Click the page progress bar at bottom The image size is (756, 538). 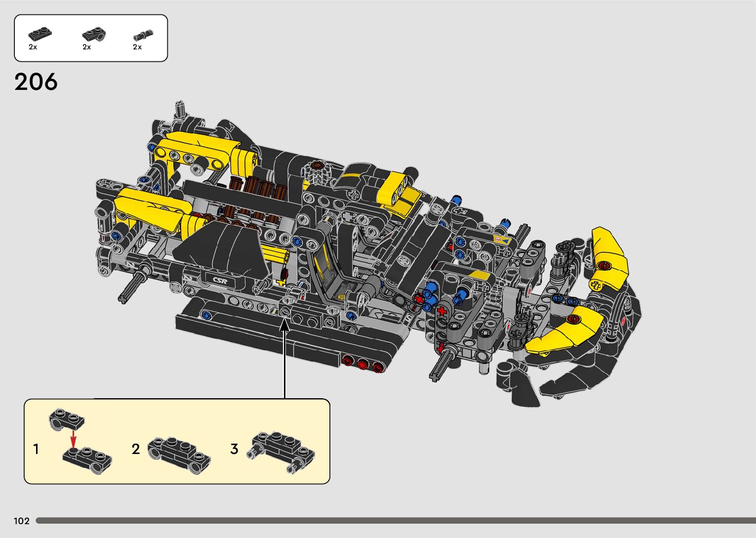click(x=395, y=521)
